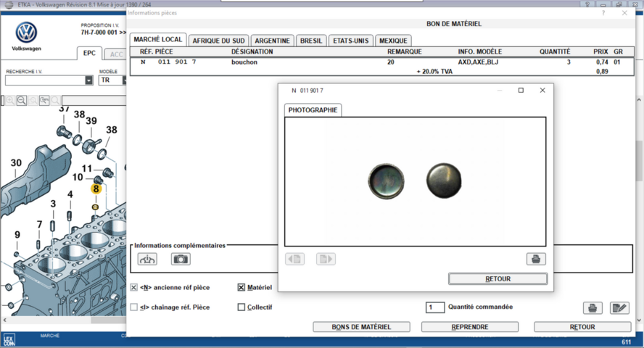The image size is (644, 348).
Task: Click the RÉF. PIÈCE column header
Action: pos(156,51)
